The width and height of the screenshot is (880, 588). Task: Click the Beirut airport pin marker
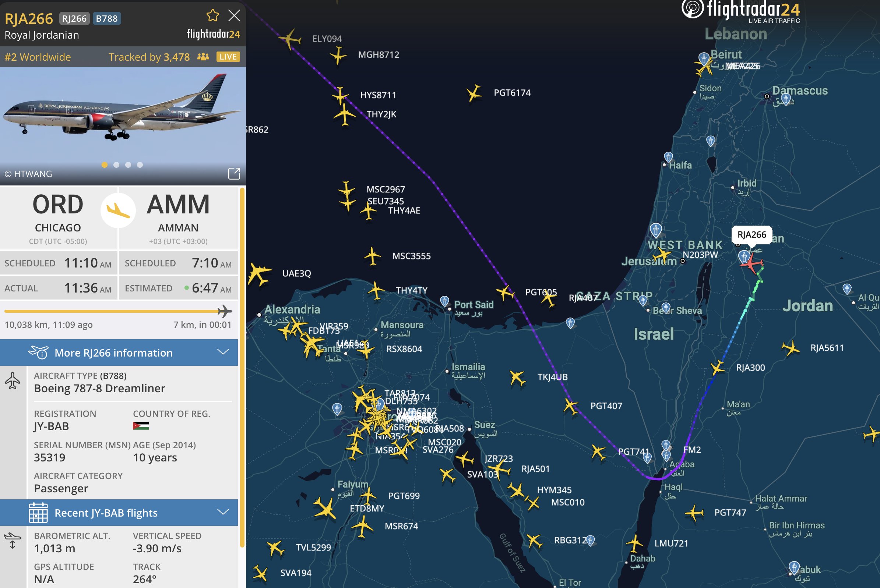704,59
